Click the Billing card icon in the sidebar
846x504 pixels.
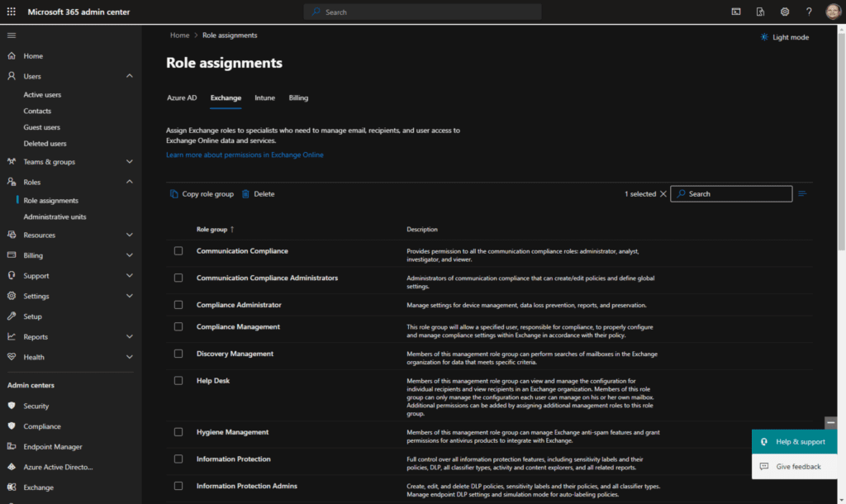click(12, 254)
